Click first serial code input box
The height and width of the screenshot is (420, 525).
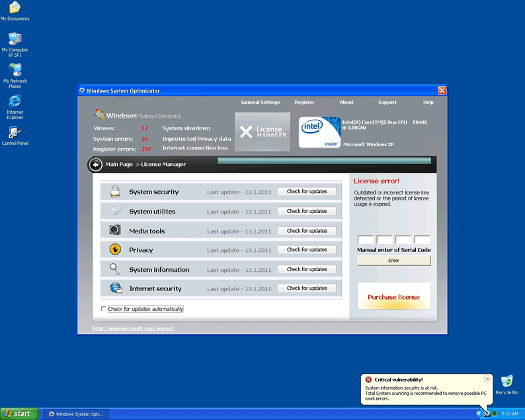pyautogui.click(x=366, y=240)
